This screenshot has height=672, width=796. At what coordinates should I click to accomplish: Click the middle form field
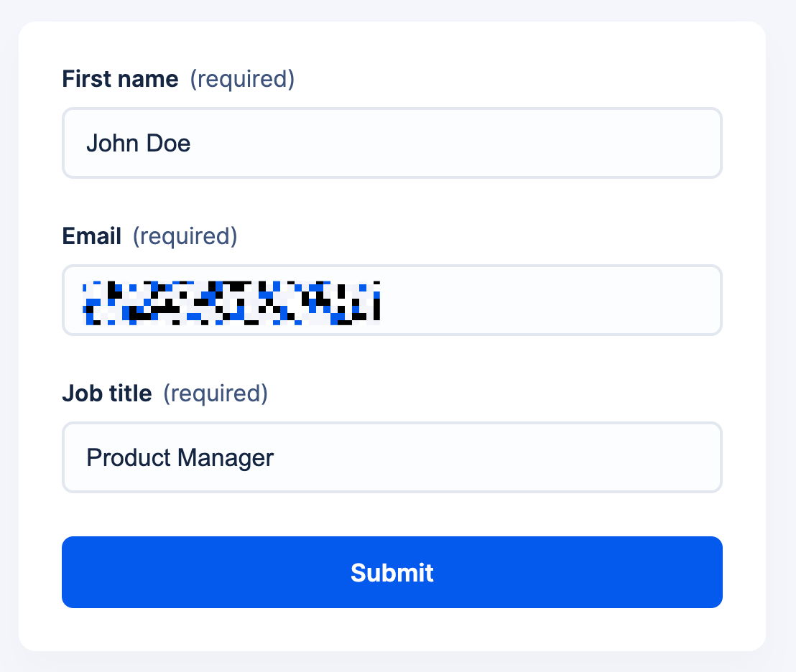point(392,299)
